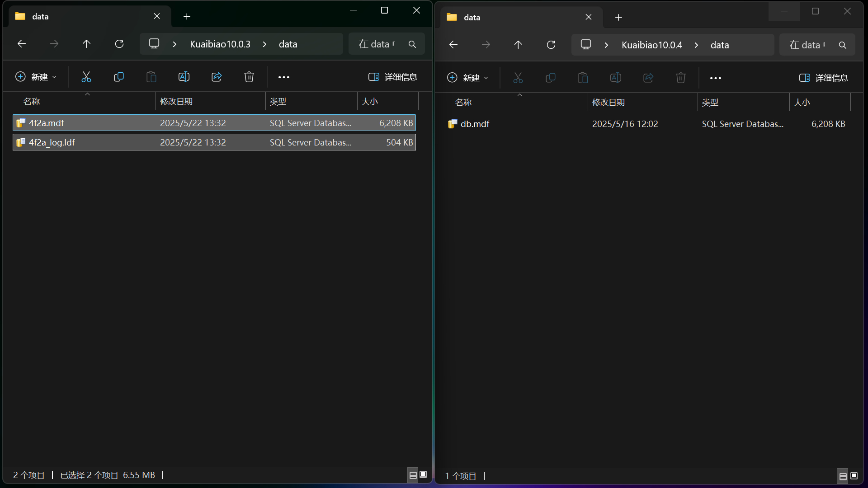Add a new tab in right window
The image size is (868, 488).
click(x=618, y=18)
